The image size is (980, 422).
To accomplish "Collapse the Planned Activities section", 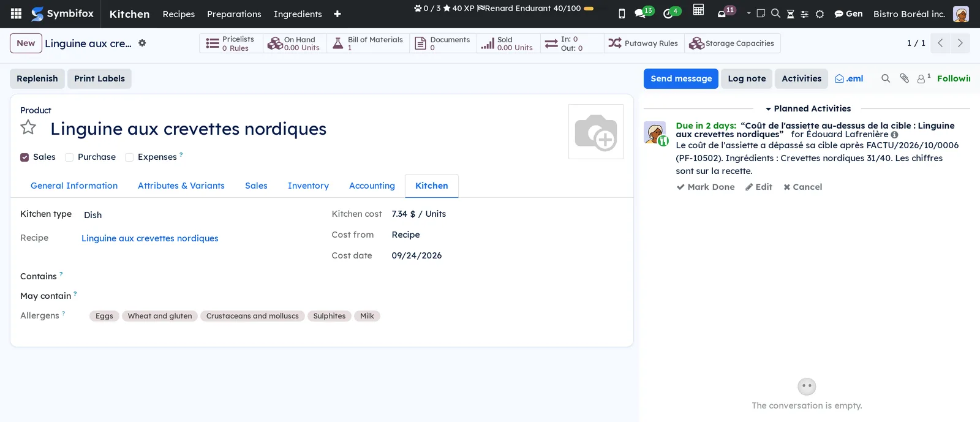I will pyautogui.click(x=808, y=108).
